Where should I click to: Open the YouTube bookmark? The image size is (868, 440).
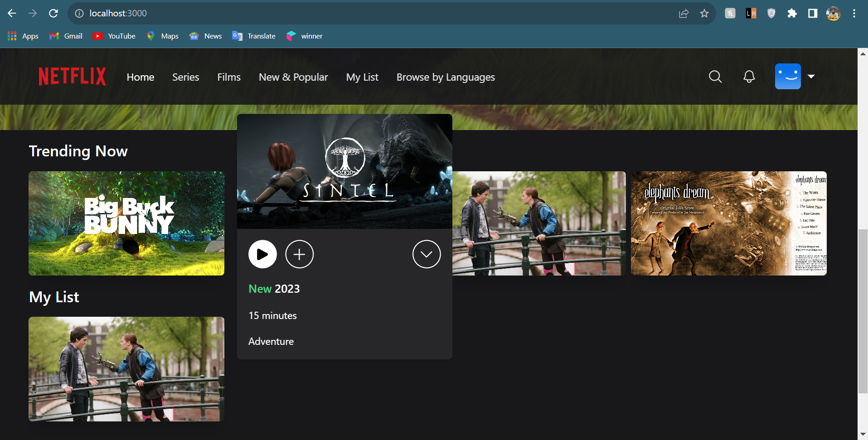tap(114, 36)
